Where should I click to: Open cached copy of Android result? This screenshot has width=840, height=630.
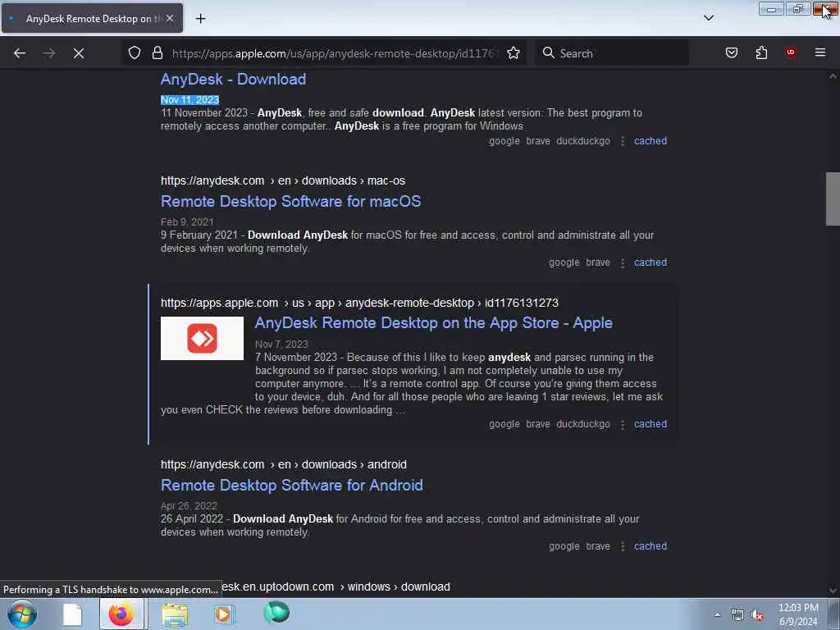point(651,546)
